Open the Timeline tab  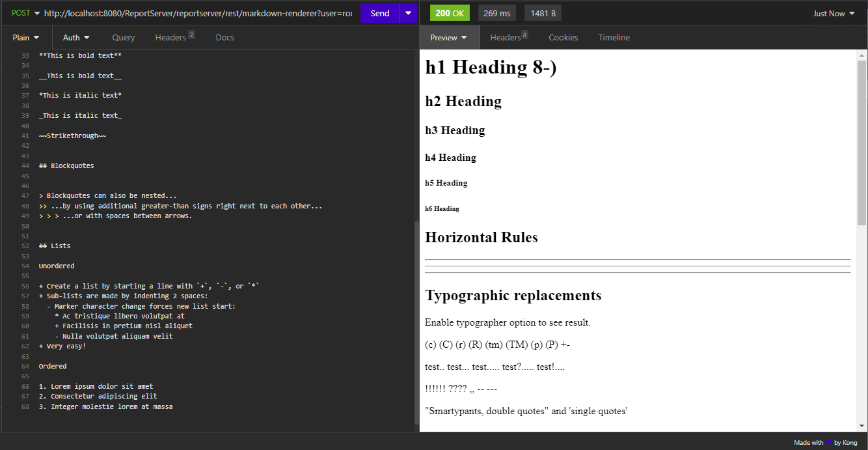(x=614, y=37)
